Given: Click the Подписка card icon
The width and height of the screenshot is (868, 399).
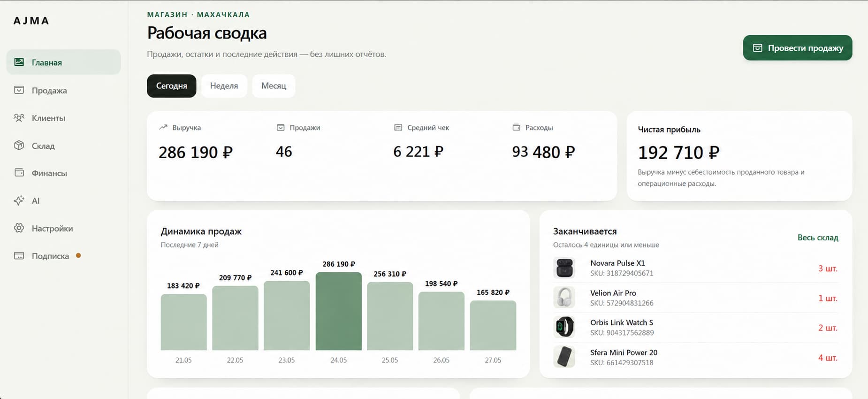Looking at the screenshot, I should coord(19,256).
